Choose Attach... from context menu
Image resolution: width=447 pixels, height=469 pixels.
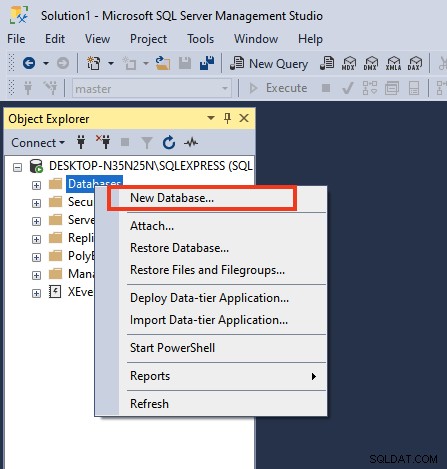(x=211, y=226)
